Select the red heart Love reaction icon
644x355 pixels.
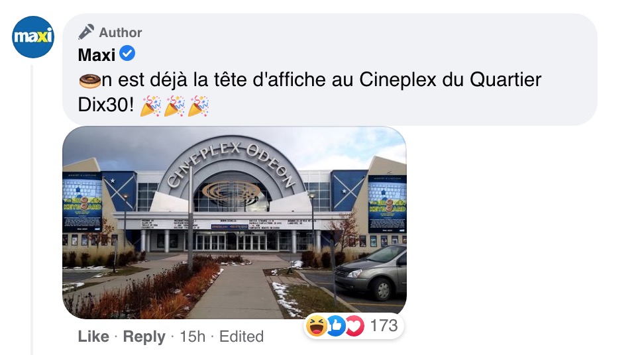tap(354, 327)
